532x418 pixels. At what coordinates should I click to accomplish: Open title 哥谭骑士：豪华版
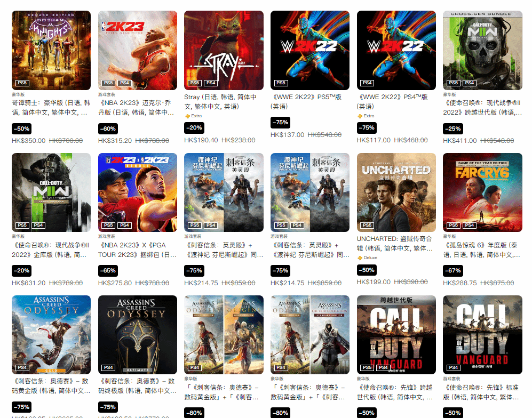[51, 108]
